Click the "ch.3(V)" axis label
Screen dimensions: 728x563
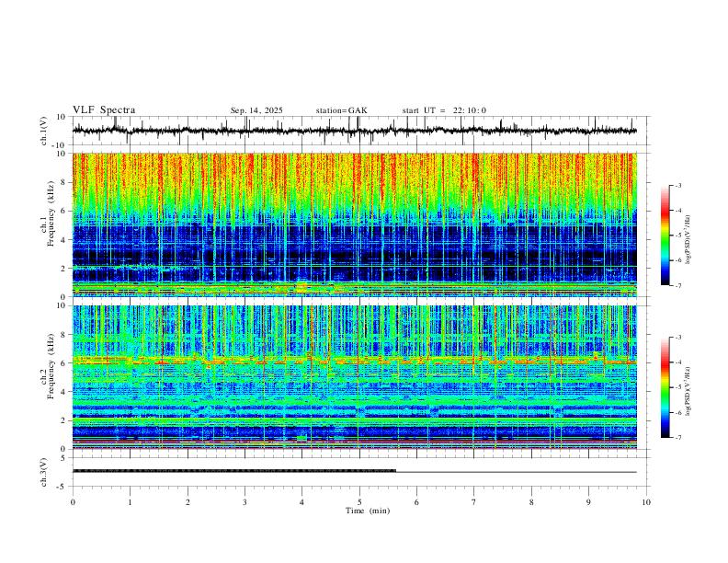click(x=44, y=472)
